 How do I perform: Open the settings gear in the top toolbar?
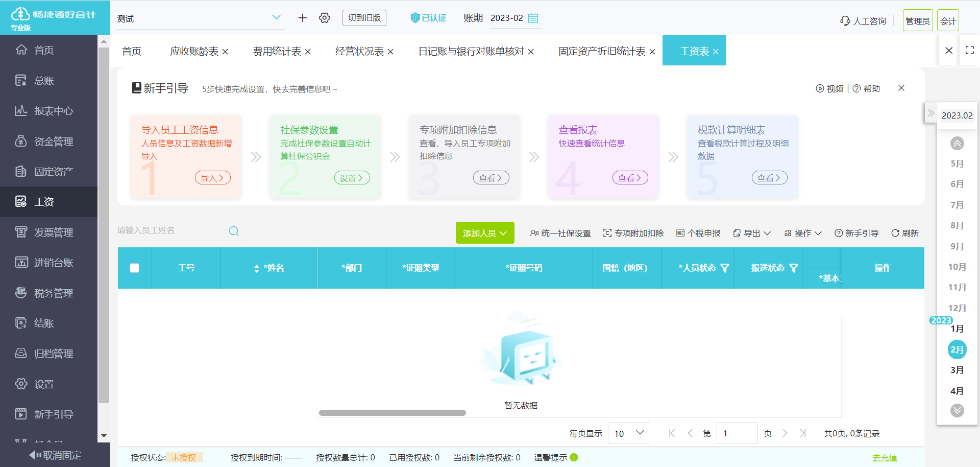tap(325, 17)
